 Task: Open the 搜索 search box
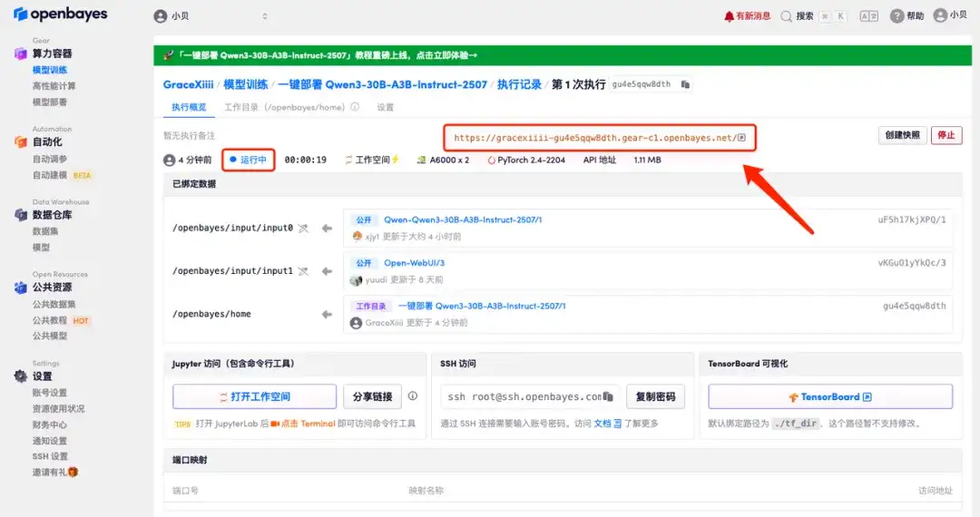click(814, 16)
